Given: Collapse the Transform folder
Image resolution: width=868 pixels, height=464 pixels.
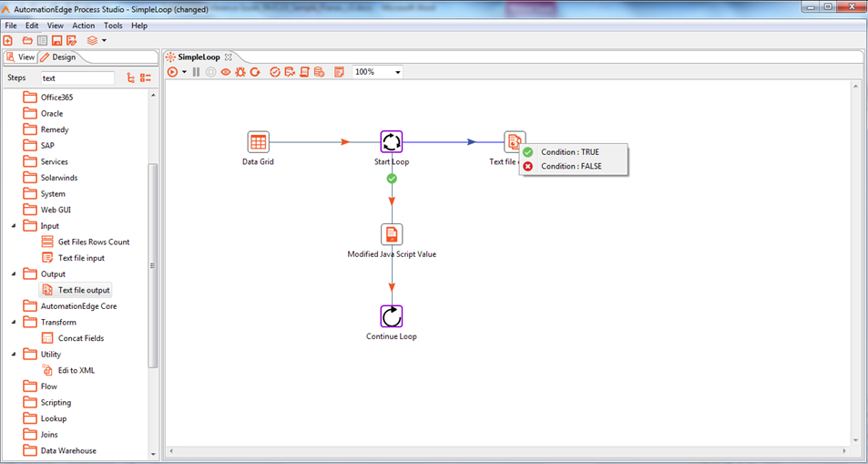Looking at the screenshot, I should point(14,323).
